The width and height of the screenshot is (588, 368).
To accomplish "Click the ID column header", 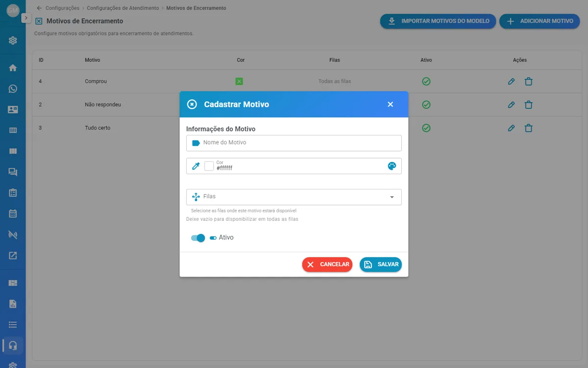I will coord(41,60).
